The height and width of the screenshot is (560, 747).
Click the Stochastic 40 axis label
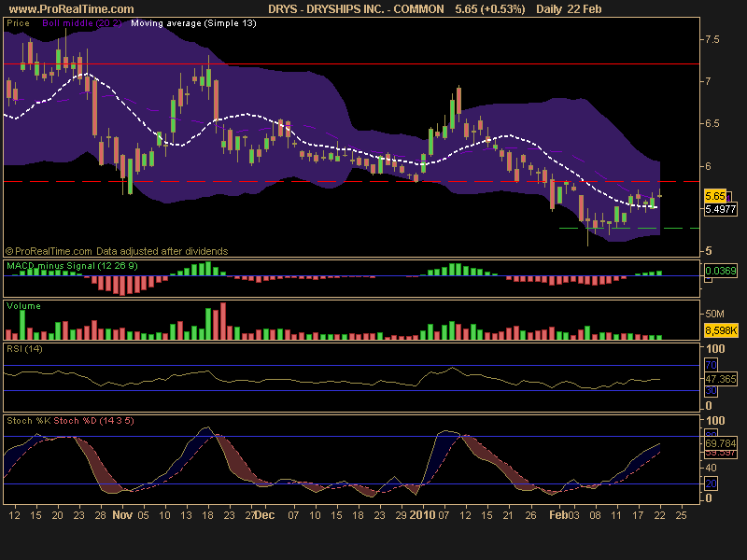click(x=711, y=468)
